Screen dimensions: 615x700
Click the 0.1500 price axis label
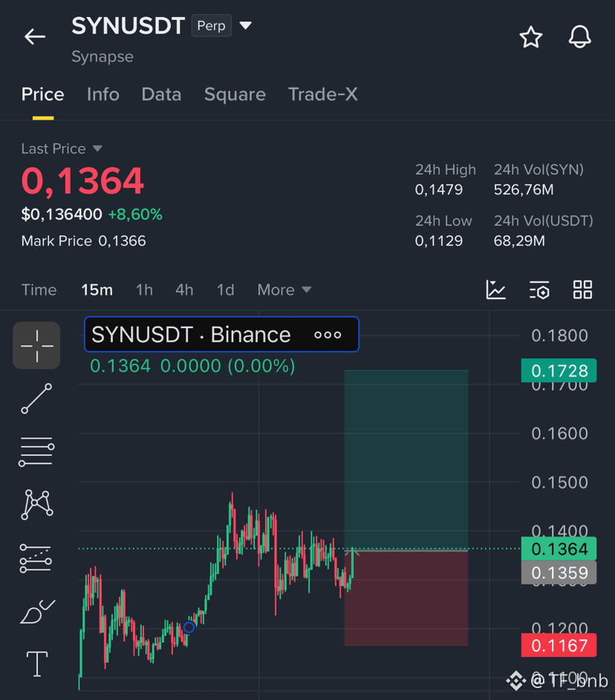(559, 483)
